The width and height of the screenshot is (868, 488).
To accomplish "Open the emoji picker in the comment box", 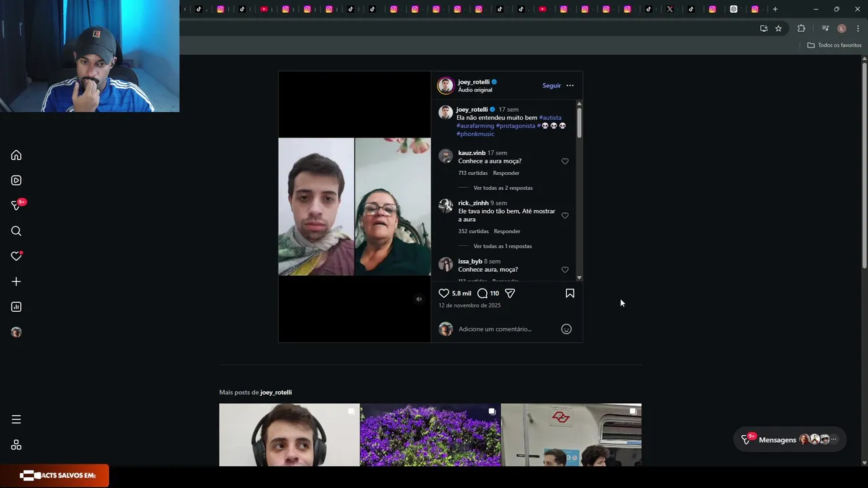I will 566,329.
